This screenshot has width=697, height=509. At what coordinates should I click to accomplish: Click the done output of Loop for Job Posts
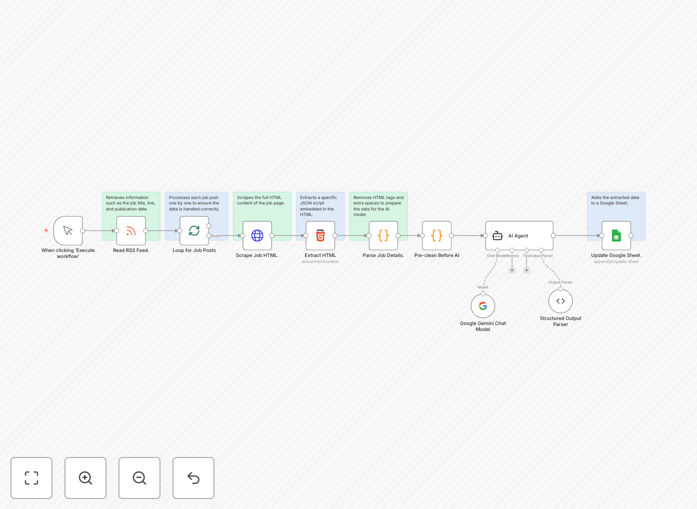click(209, 226)
